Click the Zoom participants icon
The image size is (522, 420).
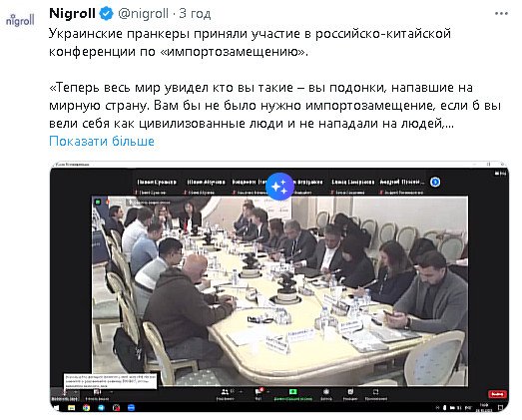click(x=226, y=392)
